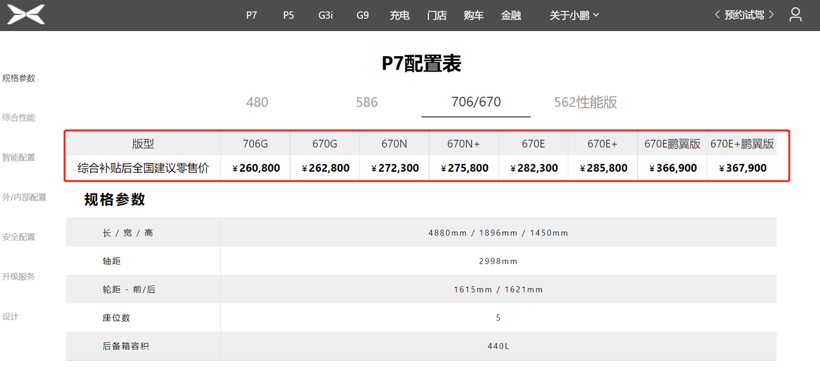Open the 购车 navigation link

coord(474,15)
